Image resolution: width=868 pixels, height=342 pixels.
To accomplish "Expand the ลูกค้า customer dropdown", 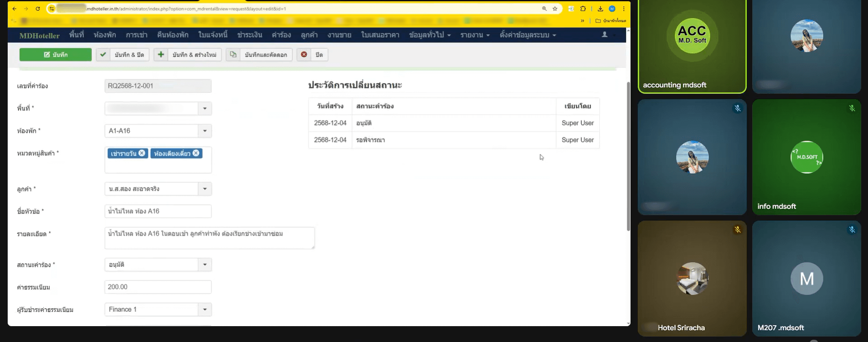I will point(204,189).
